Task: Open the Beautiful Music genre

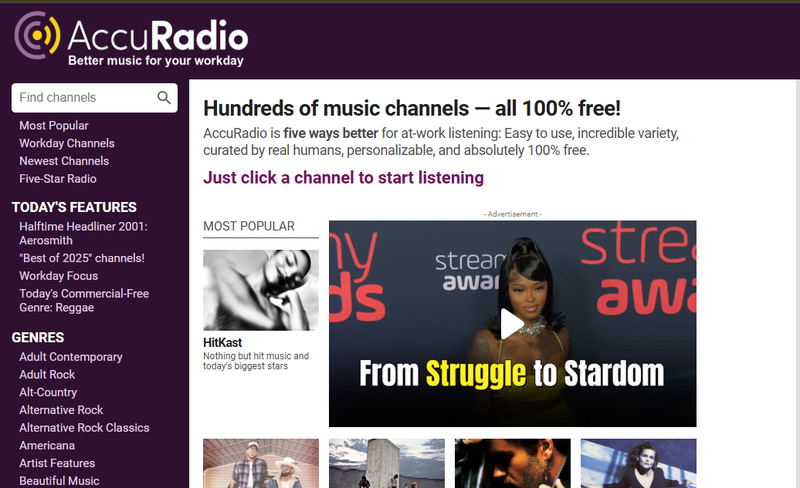Action: coord(59,481)
